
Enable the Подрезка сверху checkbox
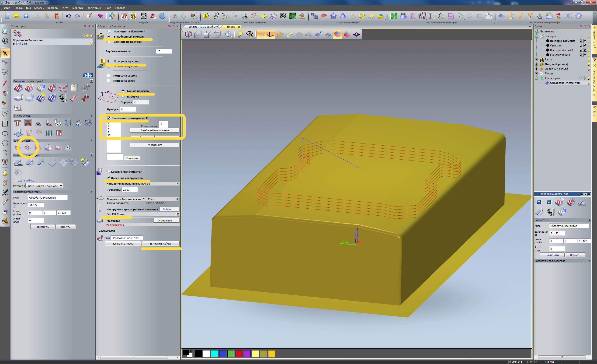108,76
